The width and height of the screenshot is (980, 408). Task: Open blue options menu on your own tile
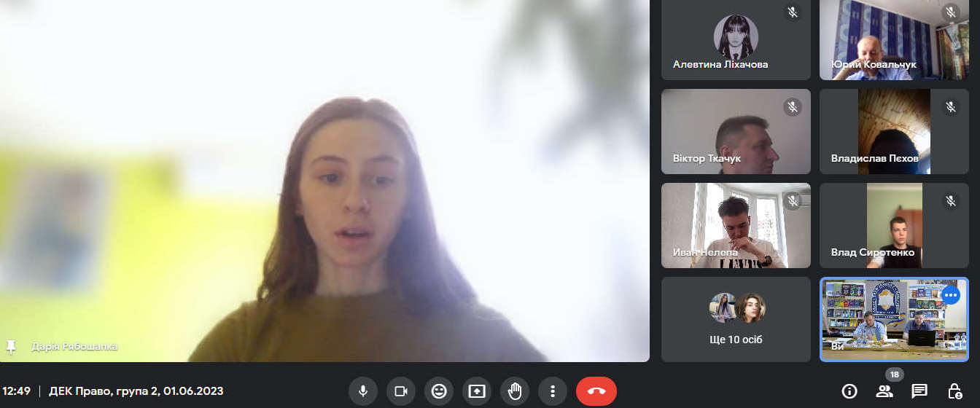[x=950, y=295]
